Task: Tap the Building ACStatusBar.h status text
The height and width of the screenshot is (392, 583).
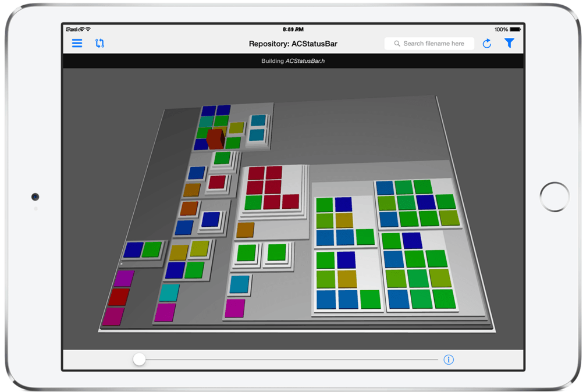Action: click(293, 61)
